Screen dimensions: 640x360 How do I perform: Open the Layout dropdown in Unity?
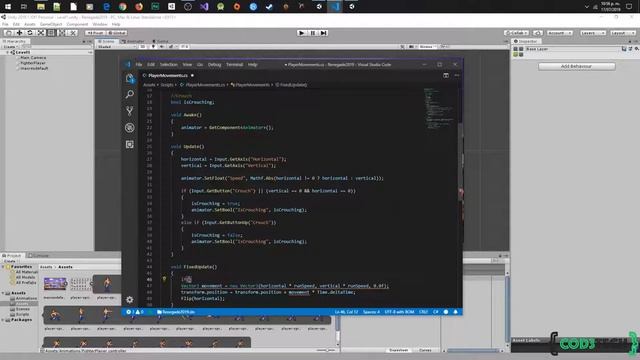(x=623, y=33)
